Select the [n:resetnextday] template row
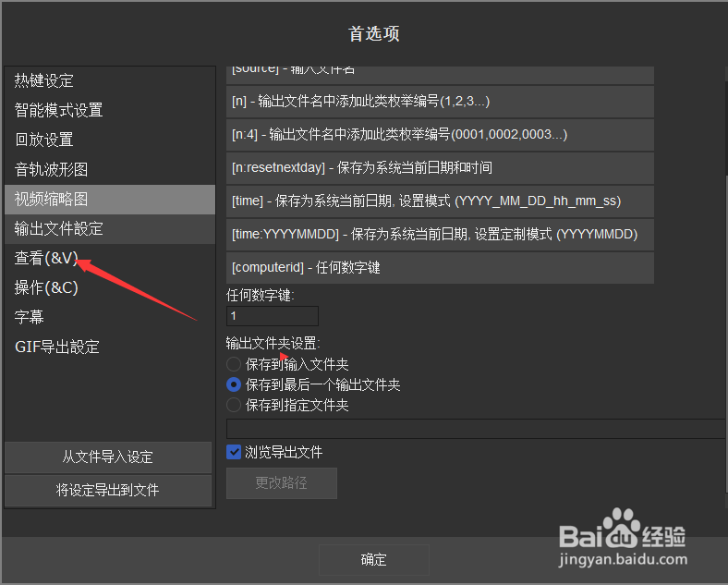 click(x=440, y=168)
